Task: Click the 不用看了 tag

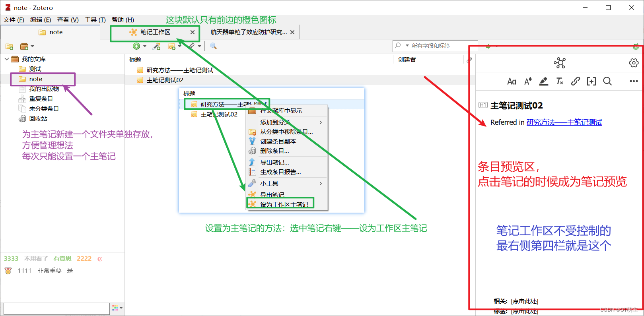Action: pyautogui.click(x=36, y=259)
